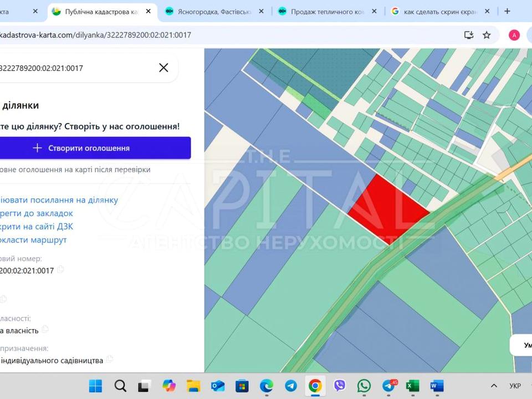Clear the cadastral number search field

(163, 68)
